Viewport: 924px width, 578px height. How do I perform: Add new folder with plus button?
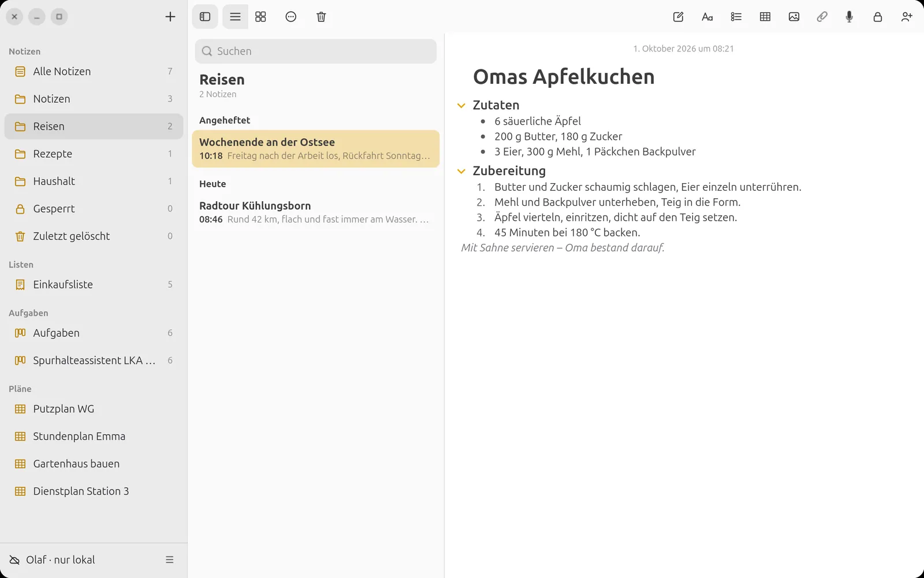click(x=170, y=17)
